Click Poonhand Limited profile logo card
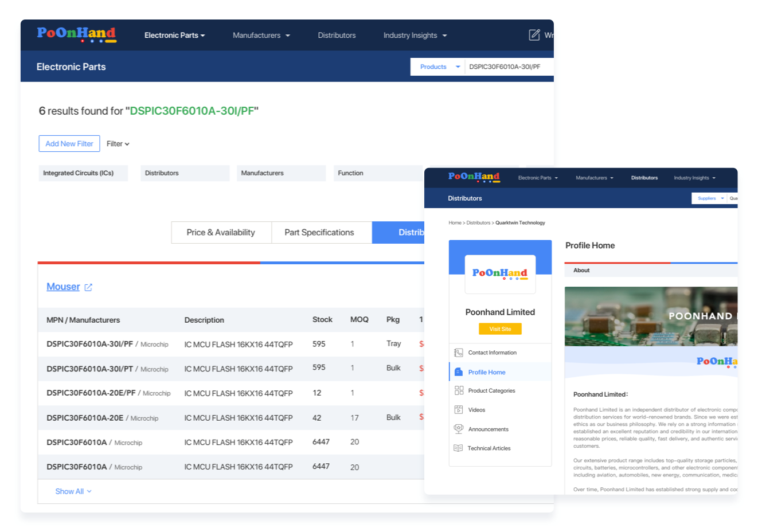This screenshot has height=532, width=758. click(500, 274)
